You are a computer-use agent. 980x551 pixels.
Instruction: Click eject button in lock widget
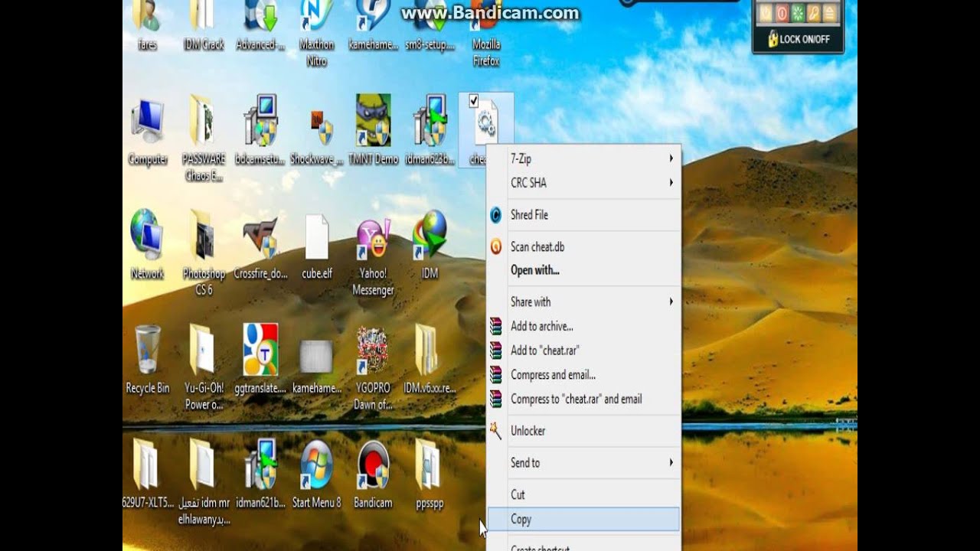coord(830,13)
